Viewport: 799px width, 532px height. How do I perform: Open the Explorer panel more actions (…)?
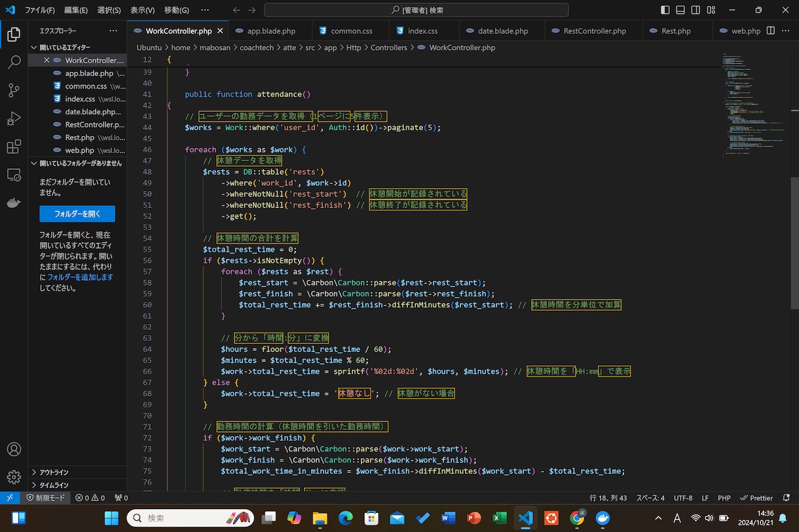(113, 31)
